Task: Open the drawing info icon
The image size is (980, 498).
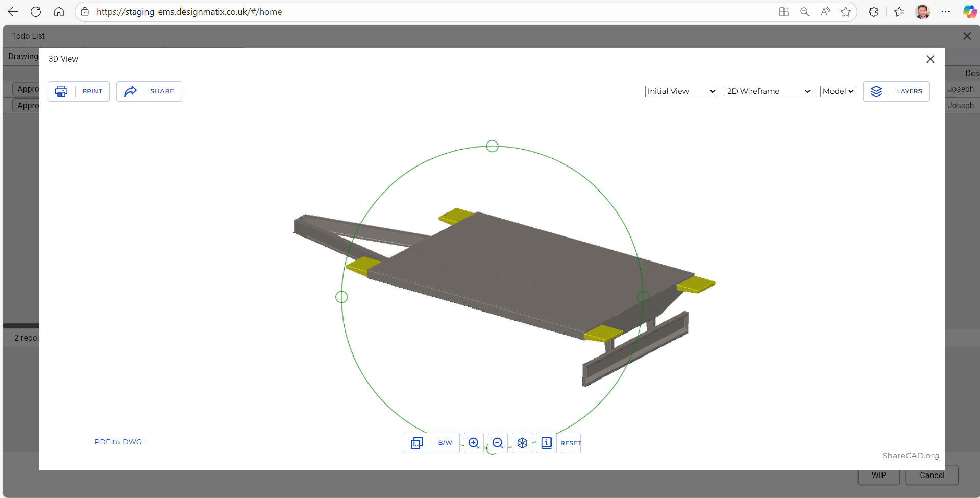Action: click(546, 443)
